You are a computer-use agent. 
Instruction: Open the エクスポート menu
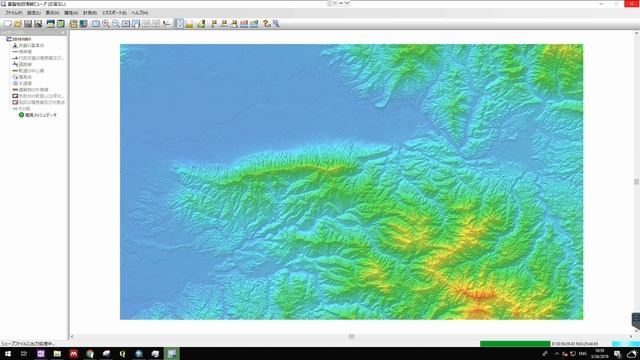114,13
